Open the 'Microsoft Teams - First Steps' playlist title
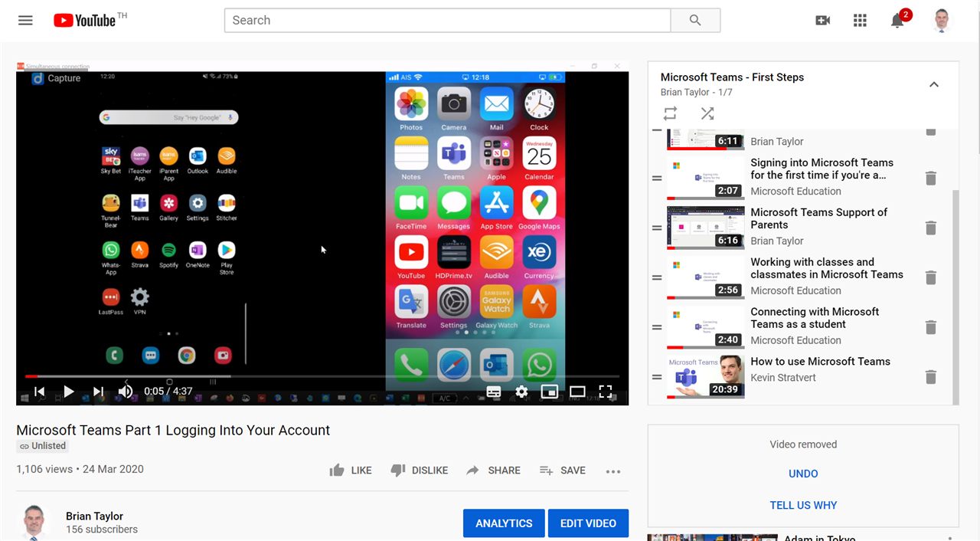The image size is (980, 541). (x=732, y=77)
